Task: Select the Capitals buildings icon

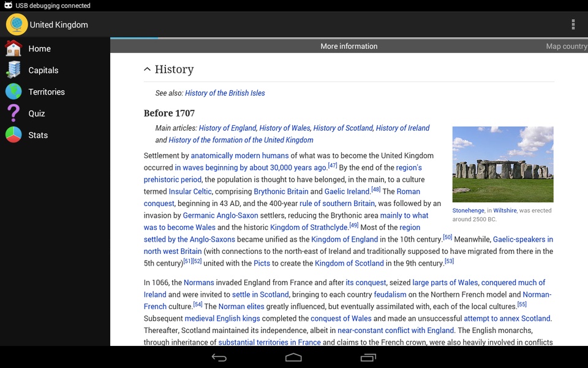Action: [x=13, y=70]
